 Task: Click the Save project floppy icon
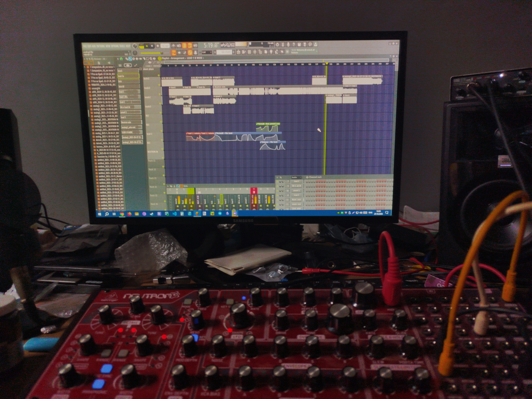[299, 45]
